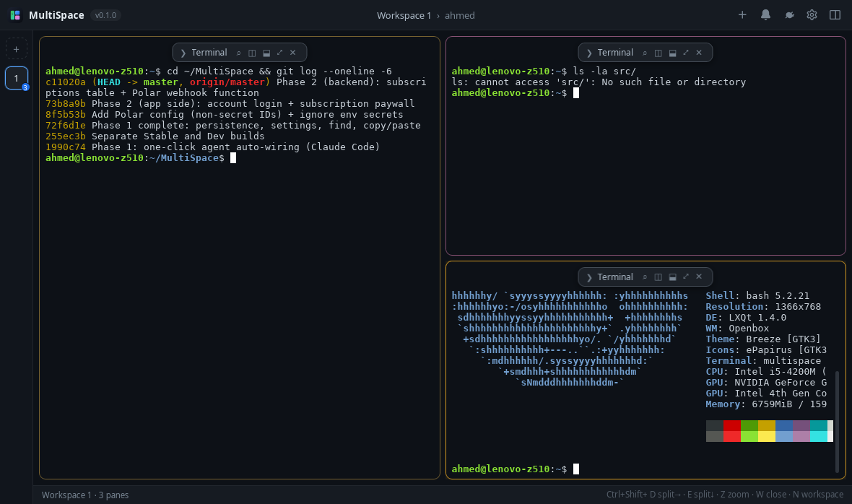The image size is (852, 504).
Task: Split the git log terminal pane down
Action: [x=266, y=53]
